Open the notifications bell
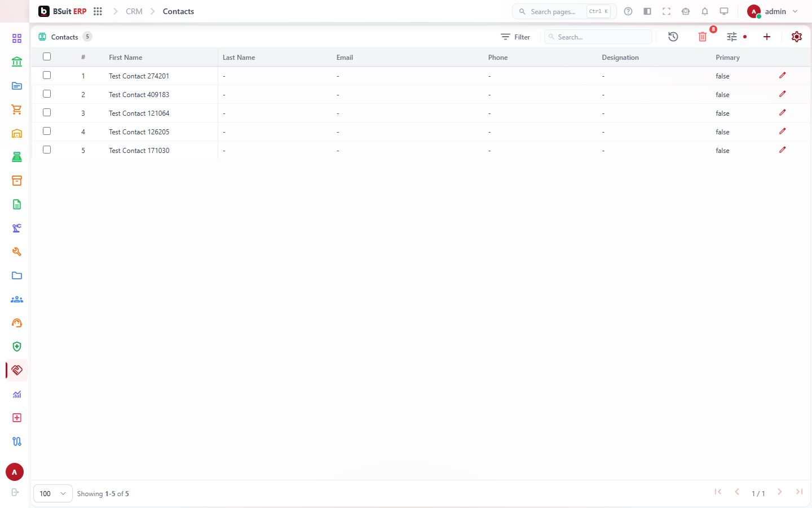Viewport: 812px width, 508px height. (705, 11)
